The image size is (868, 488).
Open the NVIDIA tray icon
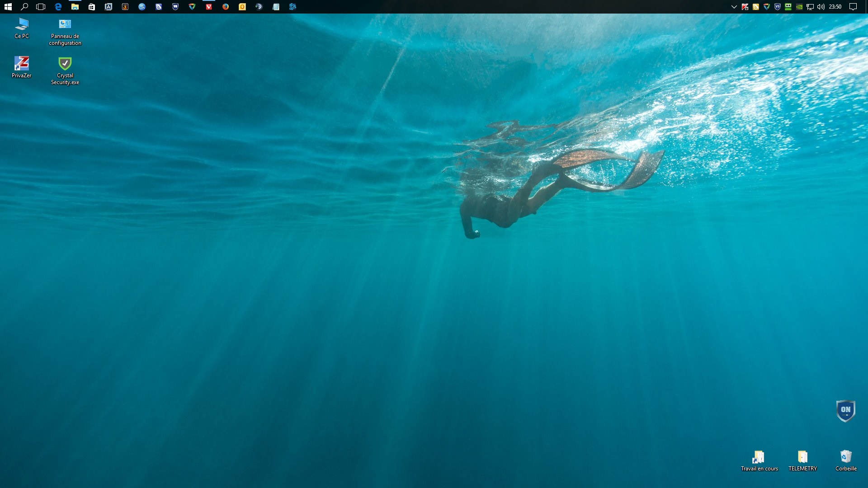tap(799, 7)
